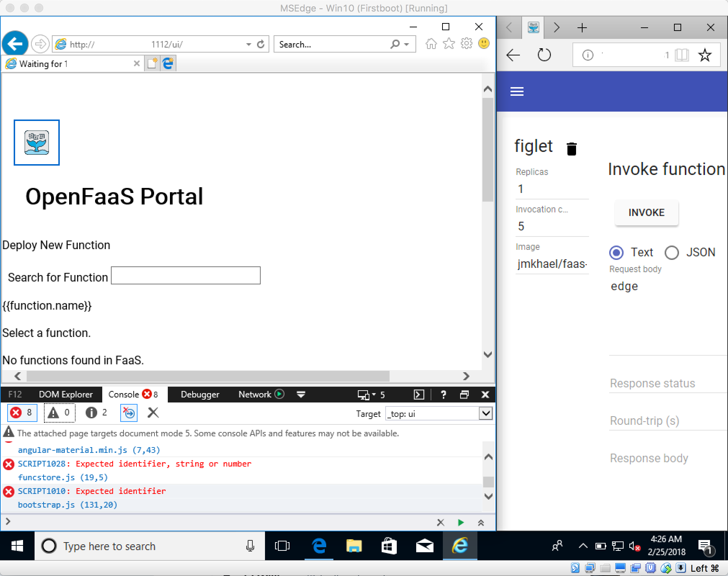This screenshot has height=576, width=728.
Task: Click the OpenFaaS whale logo
Action: (36, 143)
